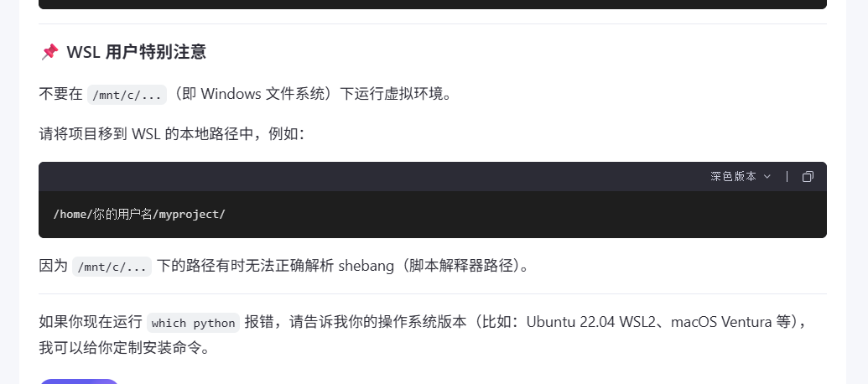Expand the 深色版本 chevron arrow
This screenshot has width=868, height=384.
click(x=767, y=177)
